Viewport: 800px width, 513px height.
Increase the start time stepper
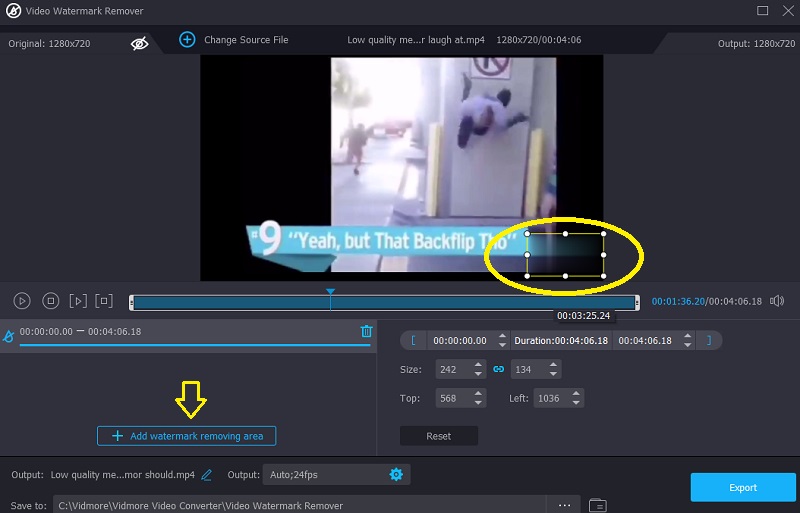(503, 336)
